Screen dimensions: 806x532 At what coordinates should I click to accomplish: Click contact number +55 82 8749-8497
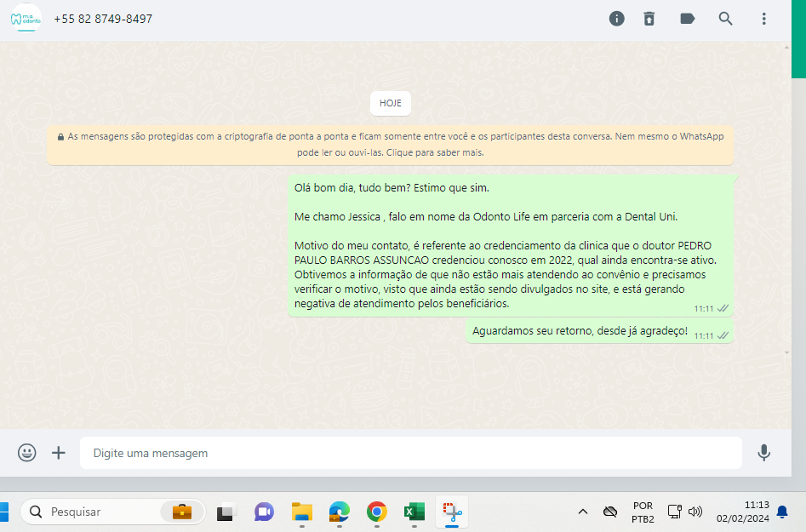click(x=103, y=19)
